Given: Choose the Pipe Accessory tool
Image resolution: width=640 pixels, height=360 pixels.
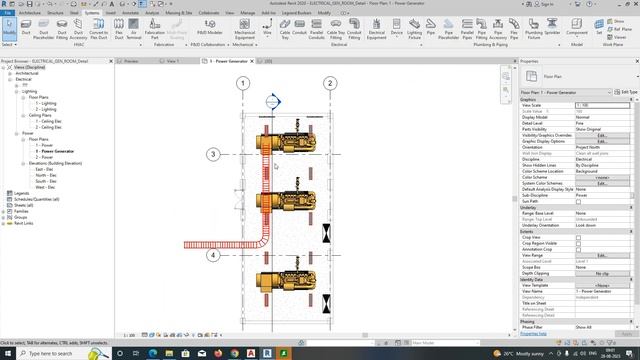Looking at the screenshot, I should coord(498,29).
